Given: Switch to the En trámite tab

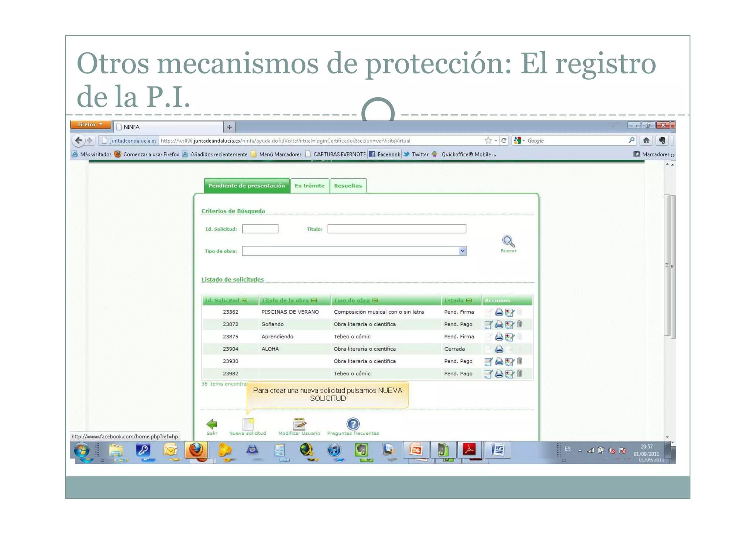Looking at the screenshot, I should point(309,186).
